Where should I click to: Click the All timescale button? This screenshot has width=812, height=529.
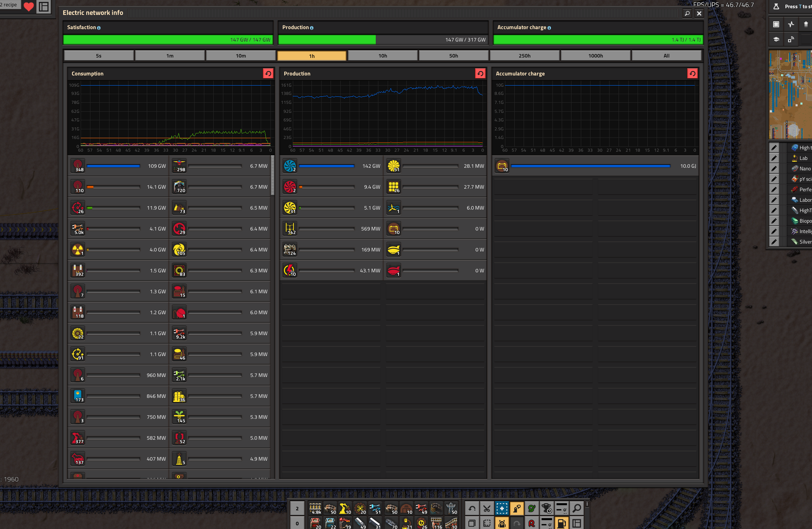coord(666,56)
